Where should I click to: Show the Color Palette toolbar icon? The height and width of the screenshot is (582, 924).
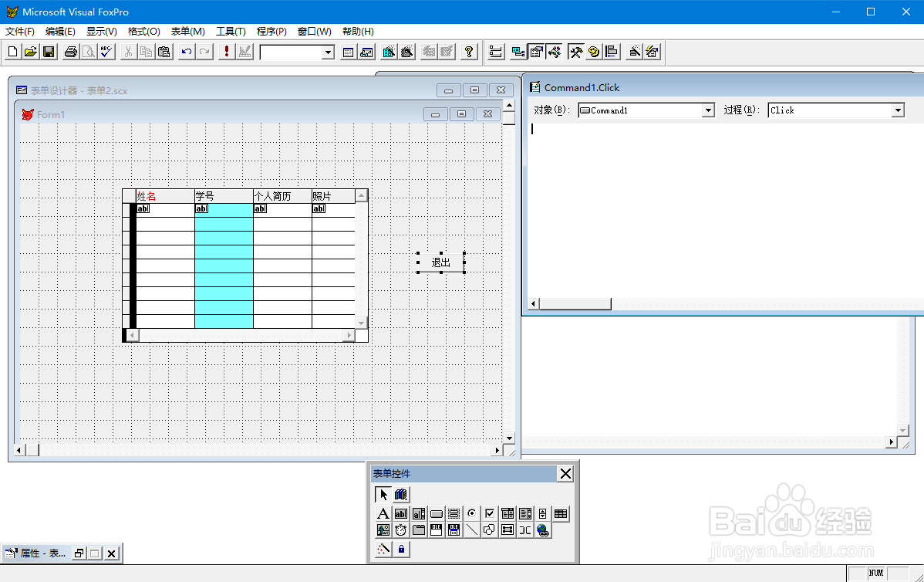(x=594, y=52)
